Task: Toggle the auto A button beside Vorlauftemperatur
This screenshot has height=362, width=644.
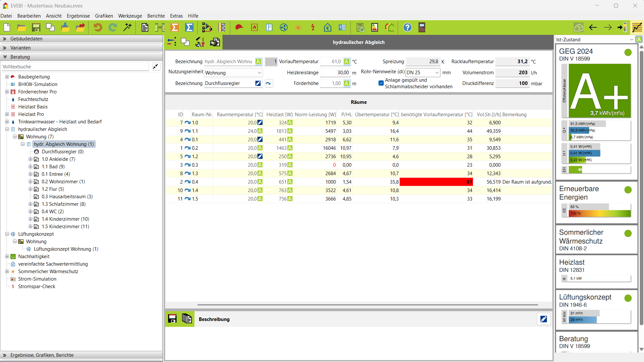Action: [x=347, y=62]
